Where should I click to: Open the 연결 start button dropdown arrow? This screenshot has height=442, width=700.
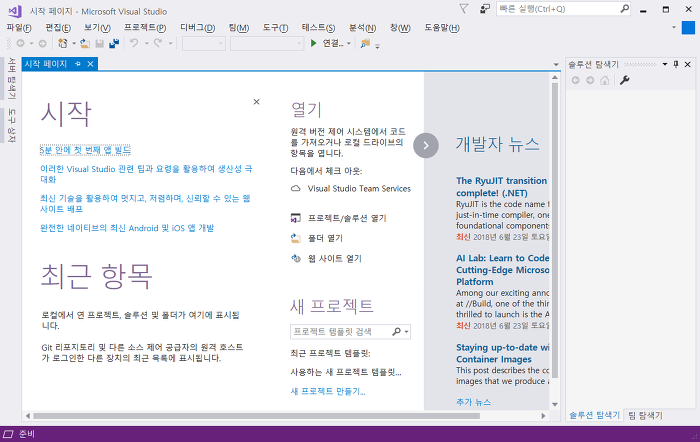click(x=349, y=44)
